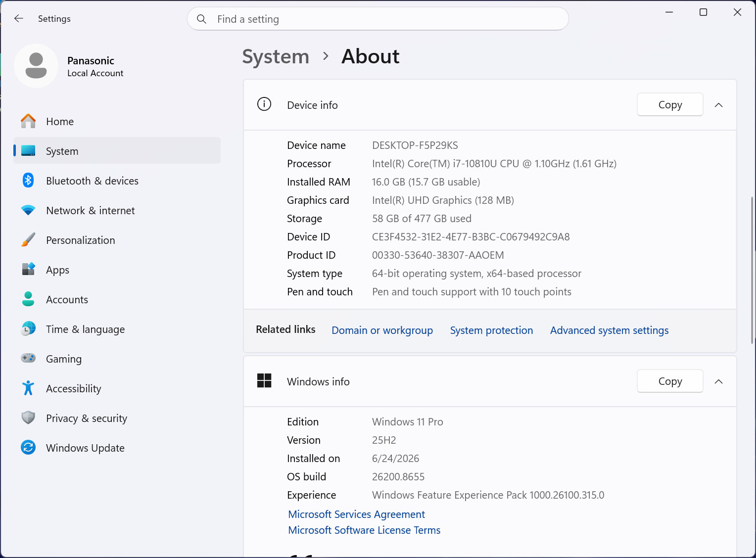The image size is (756, 558).
Task: Open Accessibility settings
Action: point(117,388)
